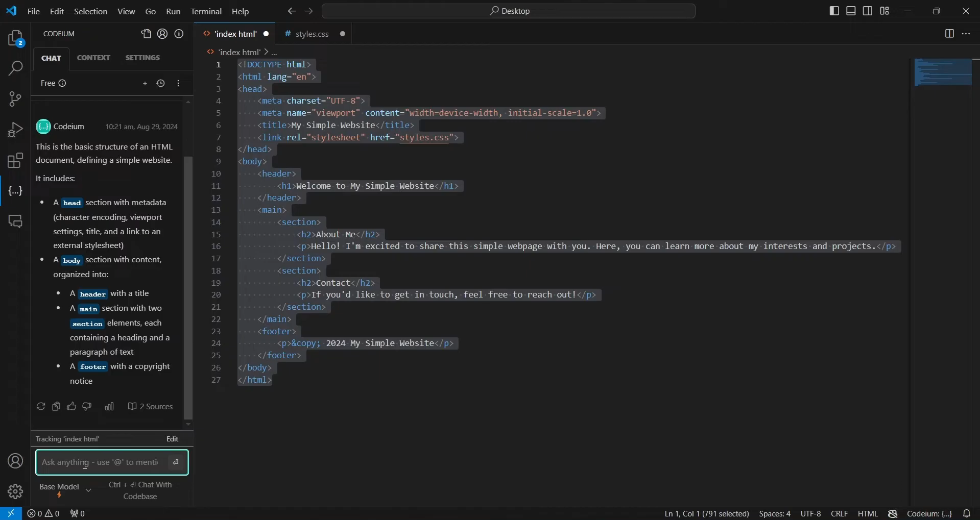Open the remote window indicator in status bar
The width and height of the screenshot is (980, 520).
point(11,513)
